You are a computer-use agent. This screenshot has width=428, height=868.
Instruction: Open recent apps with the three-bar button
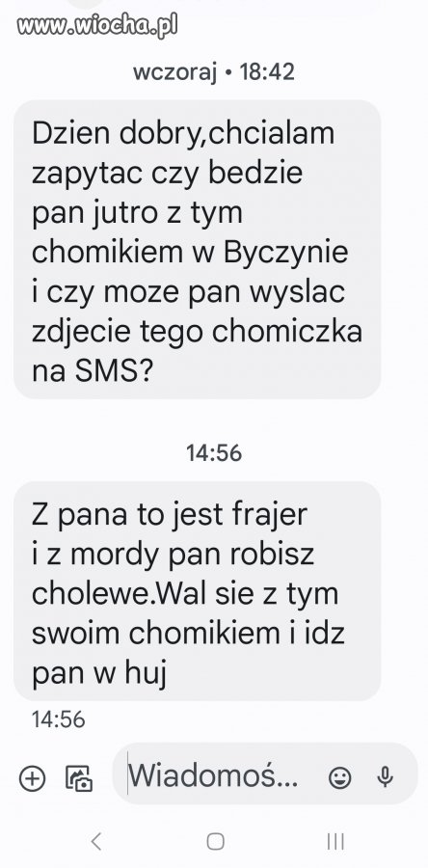coord(335,841)
